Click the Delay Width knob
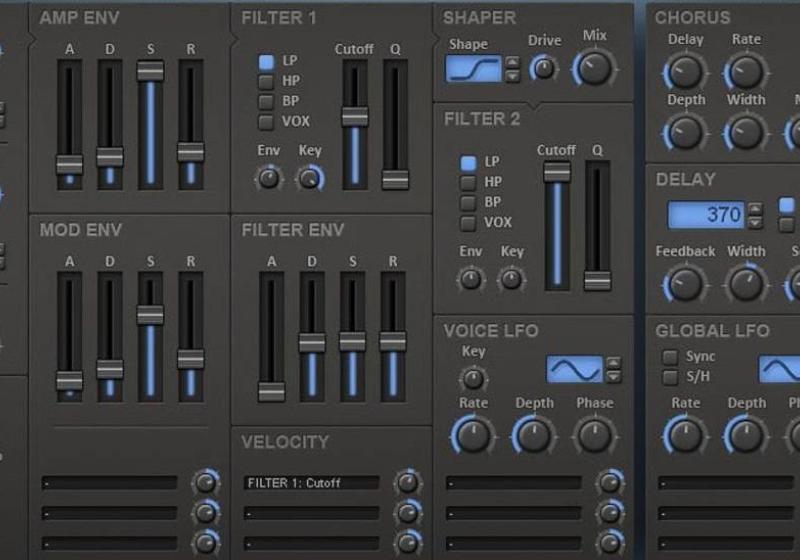Screen dimensions: 800x560 pos(745,285)
